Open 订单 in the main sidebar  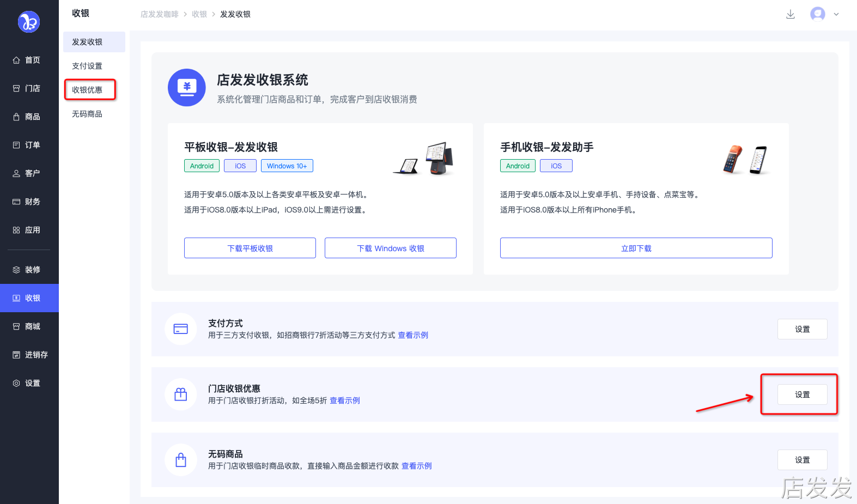click(x=29, y=145)
